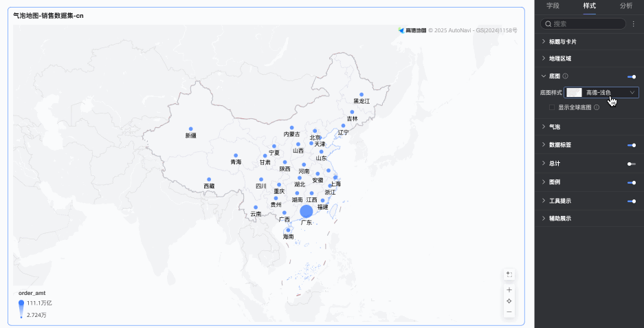Click the 高德地图 logo on the map
Viewport: 644px width, 328px height.
(412, 30)
